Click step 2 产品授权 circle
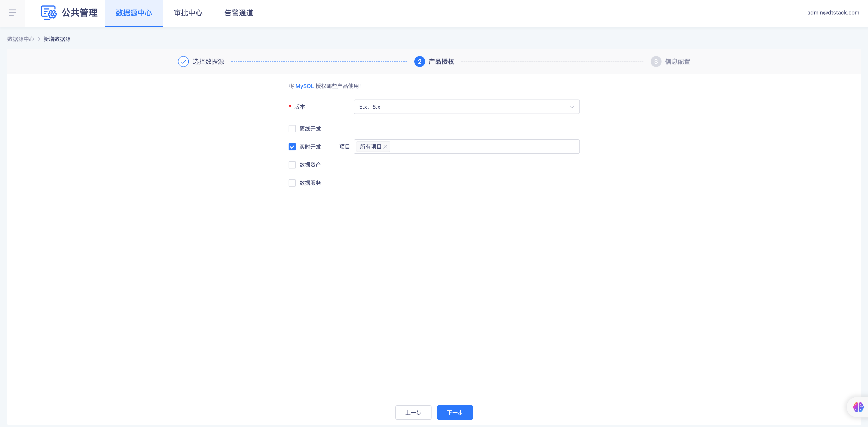The height and width of the screenshot is (427, 868). (420, 61)
